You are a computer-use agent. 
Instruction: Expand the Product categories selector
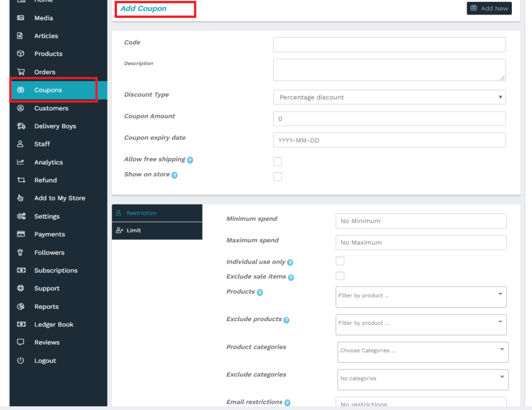coord(422,351)
